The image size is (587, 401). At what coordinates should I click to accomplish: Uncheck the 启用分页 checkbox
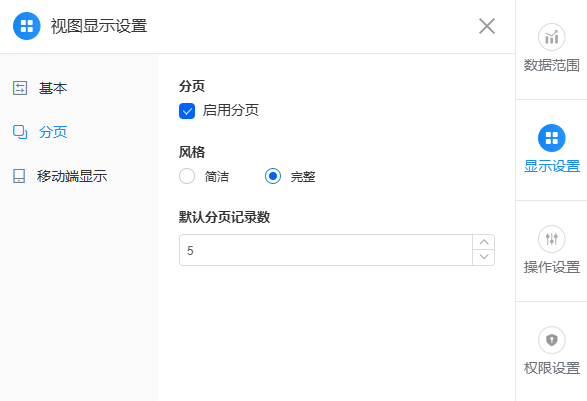(187, 111)
